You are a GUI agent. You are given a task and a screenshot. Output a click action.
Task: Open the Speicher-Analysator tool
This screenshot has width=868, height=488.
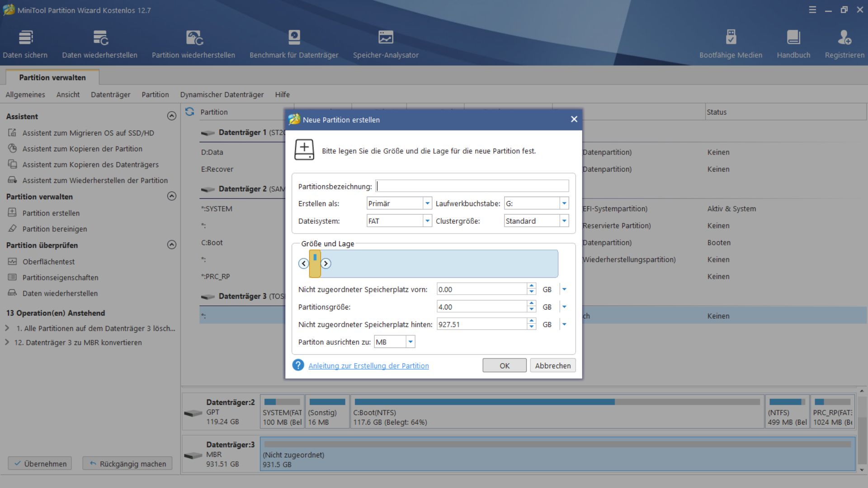coord(386,38)
